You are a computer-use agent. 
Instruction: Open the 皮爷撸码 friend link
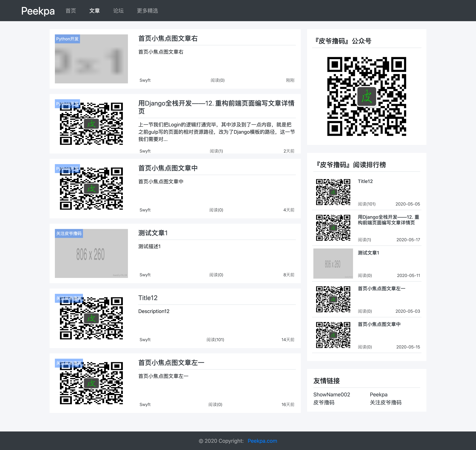(x=324, y=403)
